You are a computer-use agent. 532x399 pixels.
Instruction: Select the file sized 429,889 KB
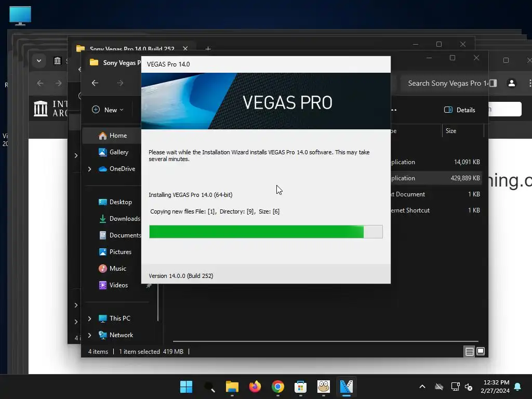point(436,178)
